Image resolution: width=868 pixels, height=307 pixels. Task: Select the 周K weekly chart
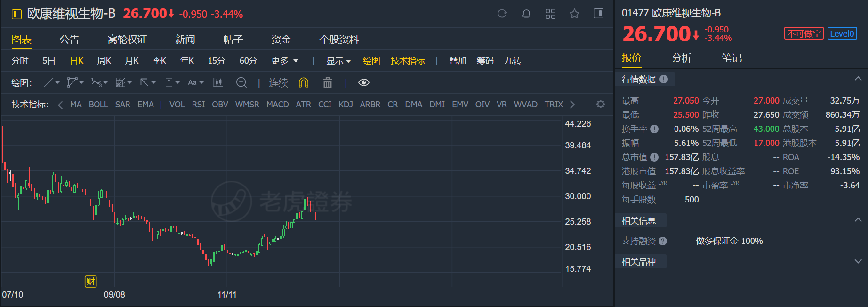coord(104,60)
